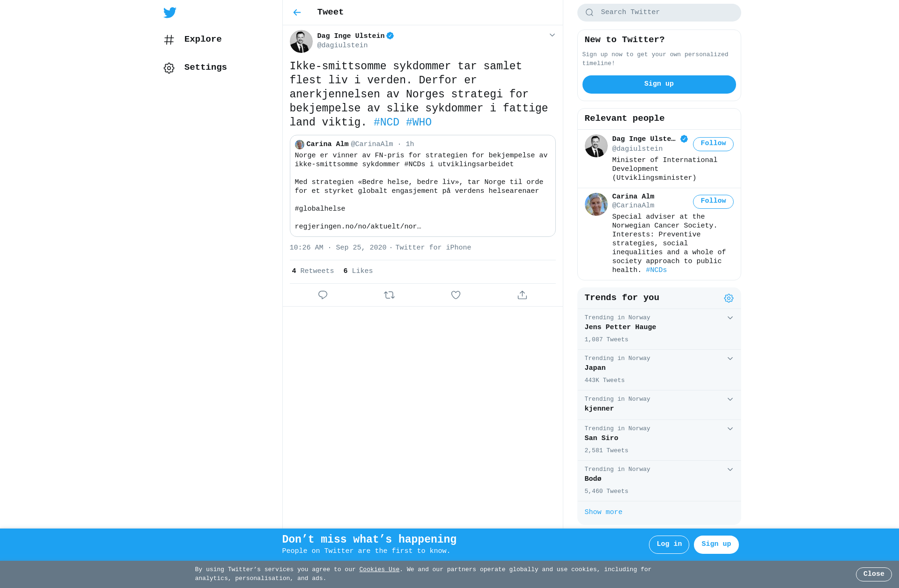Click the #WHO hashtag link
The height and width of the screenshot is (588, 899).
click(x=419, y=122)
